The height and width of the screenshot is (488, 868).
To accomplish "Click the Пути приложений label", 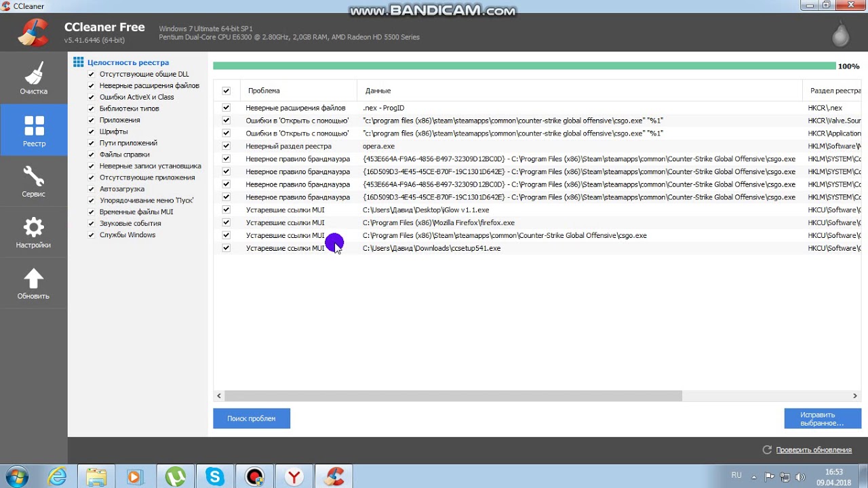I will coord(128,143).
